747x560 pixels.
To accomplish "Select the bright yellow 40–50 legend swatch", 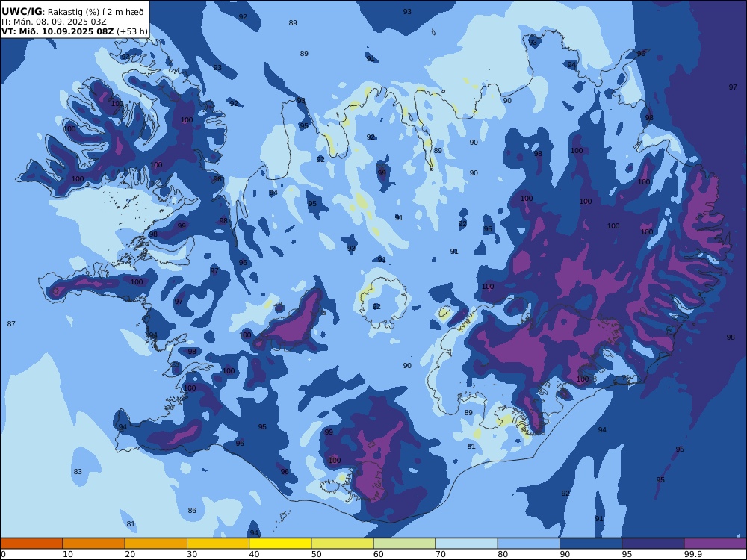I will pos(280,544).
